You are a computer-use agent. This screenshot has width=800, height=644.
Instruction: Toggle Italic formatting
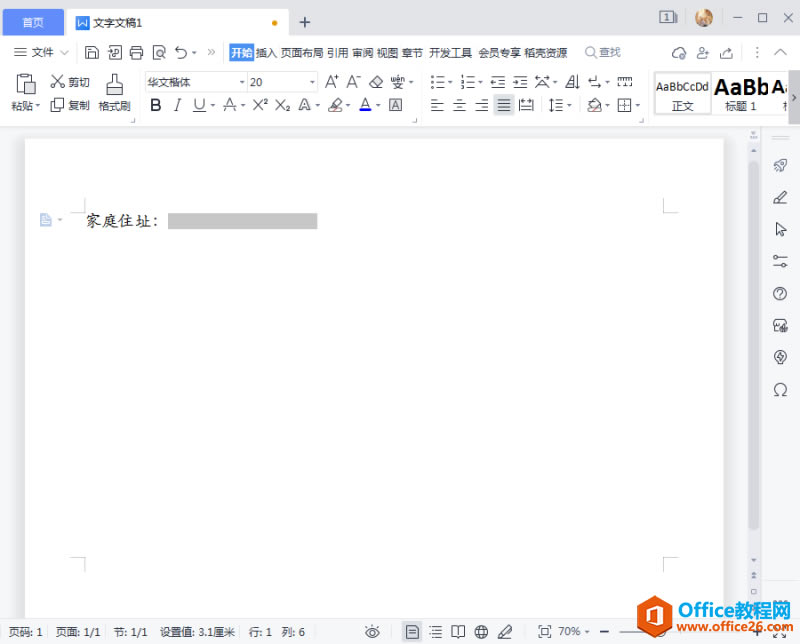[178, 105]
